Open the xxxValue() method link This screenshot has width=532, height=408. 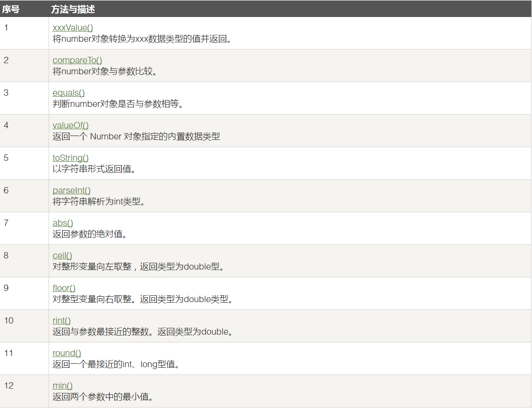click(x=72, y=28)
